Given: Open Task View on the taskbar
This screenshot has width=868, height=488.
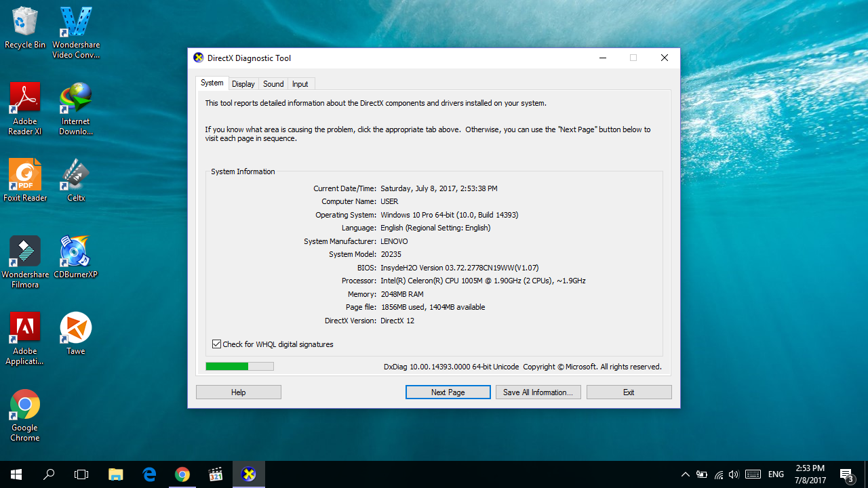Looking at the screenshot, I should [81, 474].
